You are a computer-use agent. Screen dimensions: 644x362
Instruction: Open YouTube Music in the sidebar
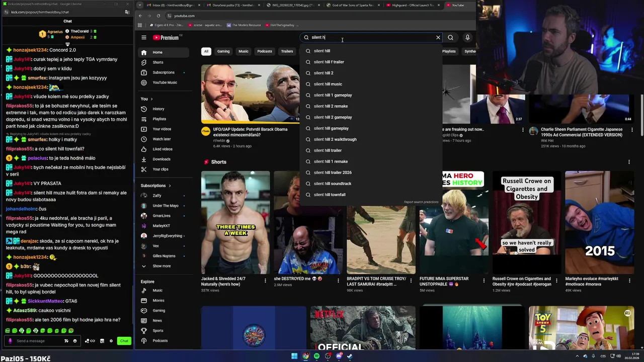coord(163,82)
